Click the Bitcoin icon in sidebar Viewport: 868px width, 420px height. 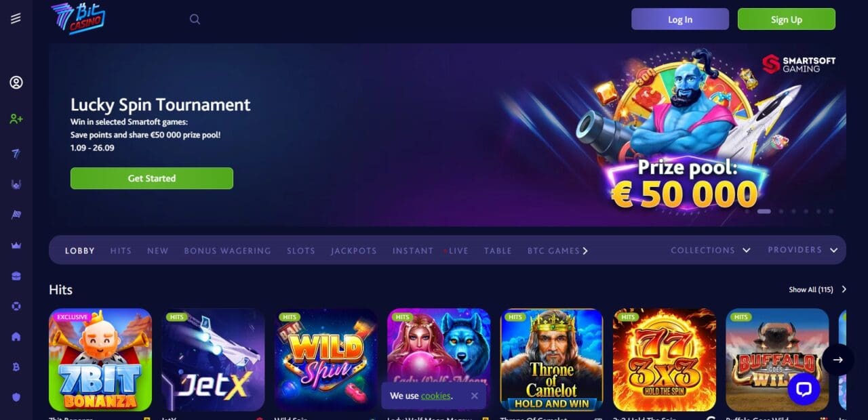point(16,366)
